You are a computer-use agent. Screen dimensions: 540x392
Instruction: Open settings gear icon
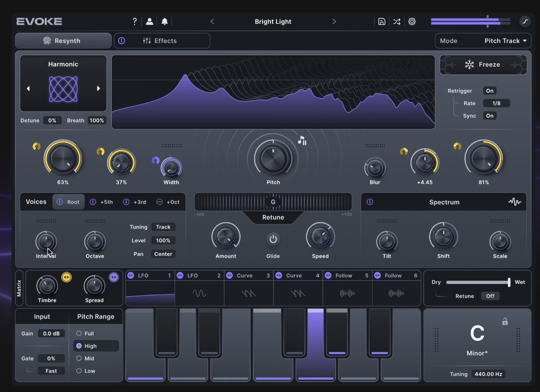pos(412,21)
